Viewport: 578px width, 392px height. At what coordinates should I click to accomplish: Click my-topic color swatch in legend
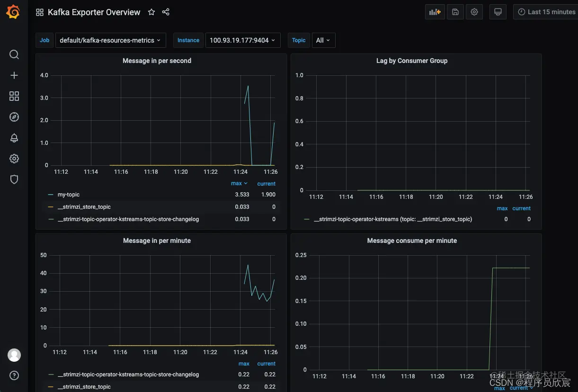(51, 195)
